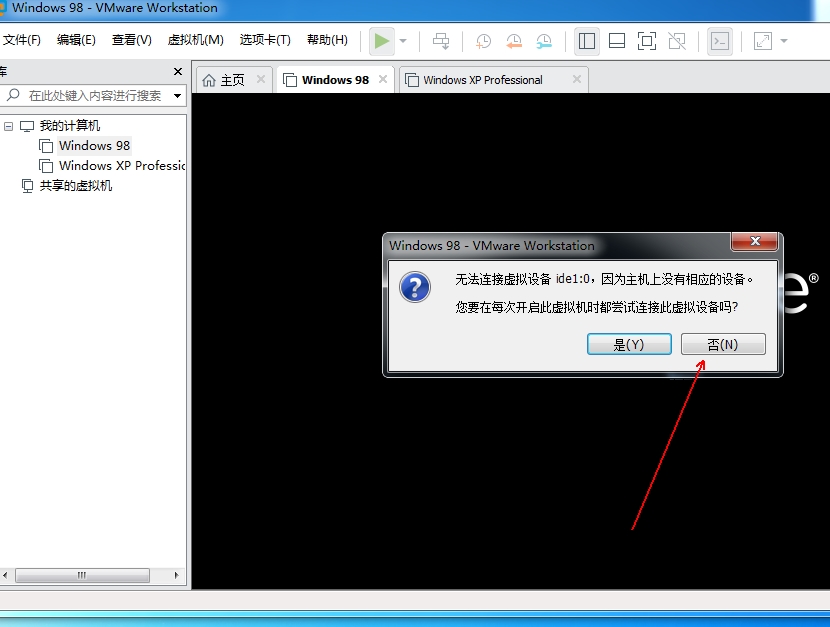This screenshot has height=627, width=830.
Task: Click the library panel horizontal scrollbar
Action: tap(82, 576)
